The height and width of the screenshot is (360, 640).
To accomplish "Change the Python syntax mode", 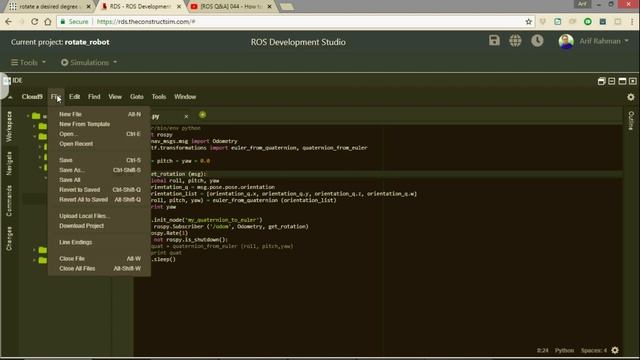I will (x=564, y=350).
